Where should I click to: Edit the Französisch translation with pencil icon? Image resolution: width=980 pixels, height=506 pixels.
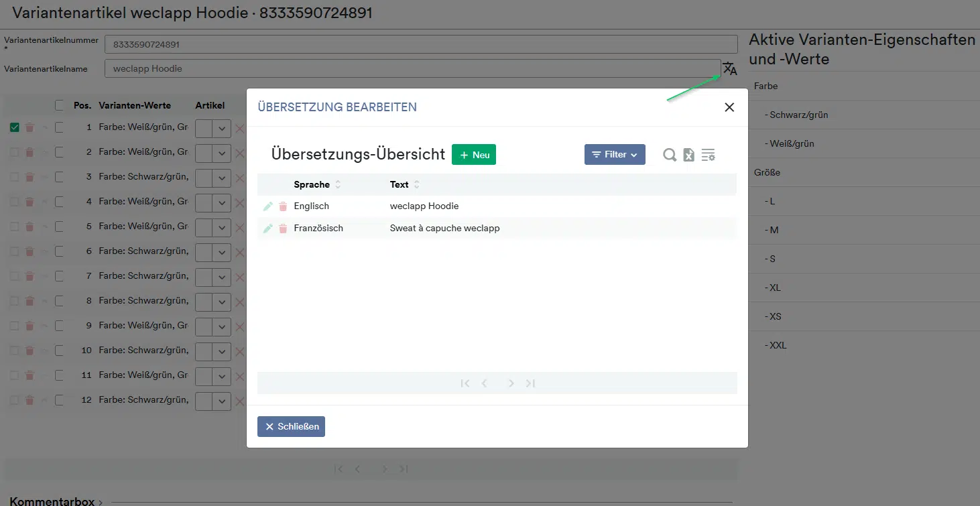(268, 229)
